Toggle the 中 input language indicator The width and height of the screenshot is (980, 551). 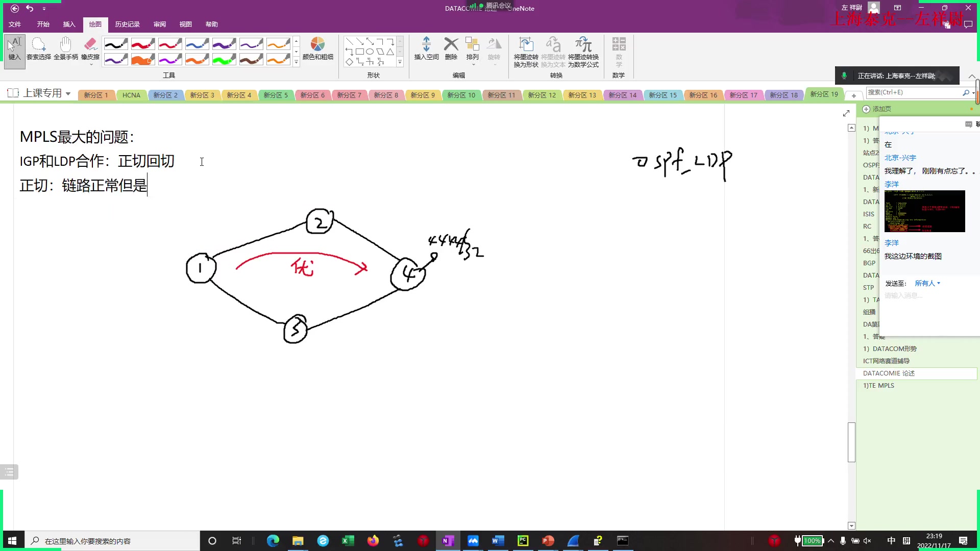click(891, 541)
